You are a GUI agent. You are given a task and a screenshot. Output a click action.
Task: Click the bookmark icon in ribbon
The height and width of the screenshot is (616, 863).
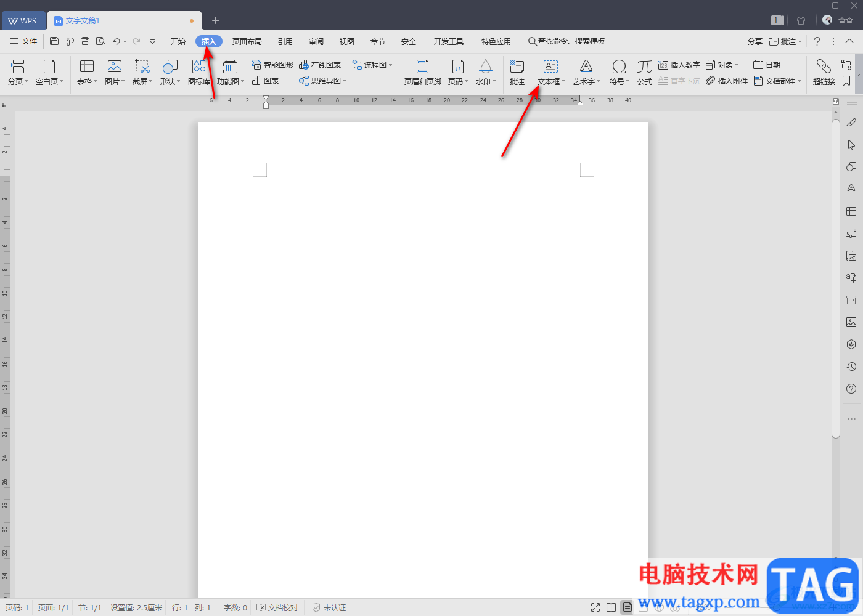(846, 81)
